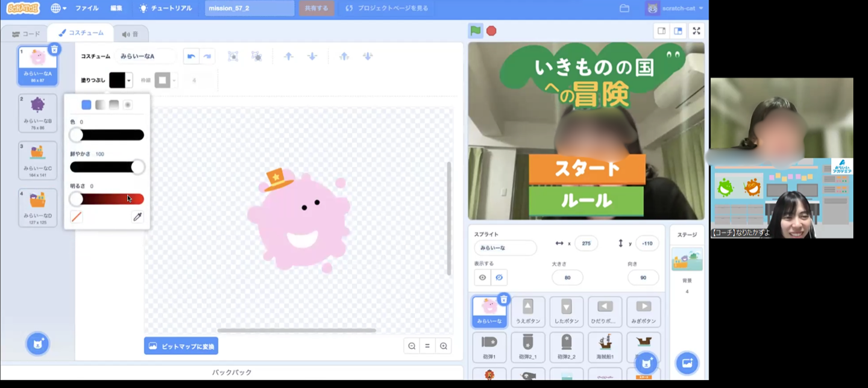Screen dimensions: 868x388
Task: Open the My Stuff folder icon
Action: tap(624, 8)
